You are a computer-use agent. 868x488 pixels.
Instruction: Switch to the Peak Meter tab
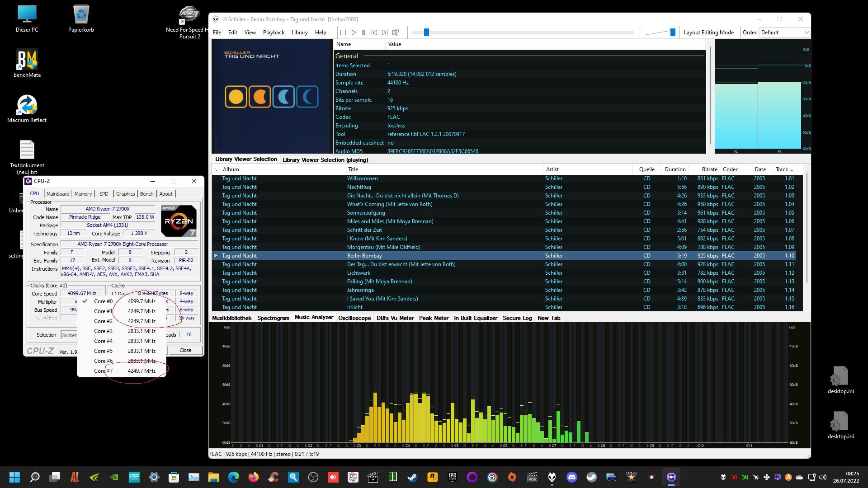tap(434, 318)
